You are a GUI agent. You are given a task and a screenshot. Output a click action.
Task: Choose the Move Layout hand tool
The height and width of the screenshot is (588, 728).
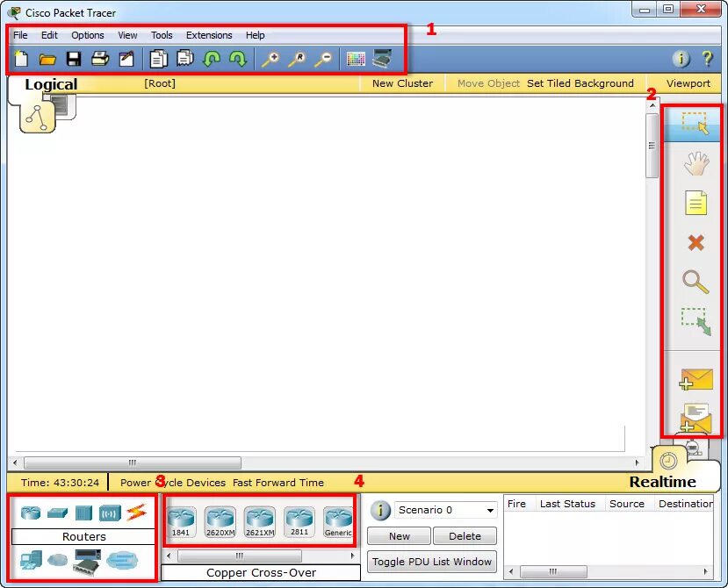click(x=696, y=163)
